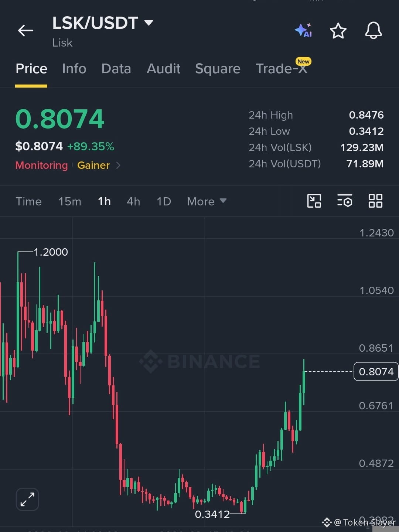Switch to the Data tab
This screenshot has height=532, width=399.
click(x=116, y=69)
